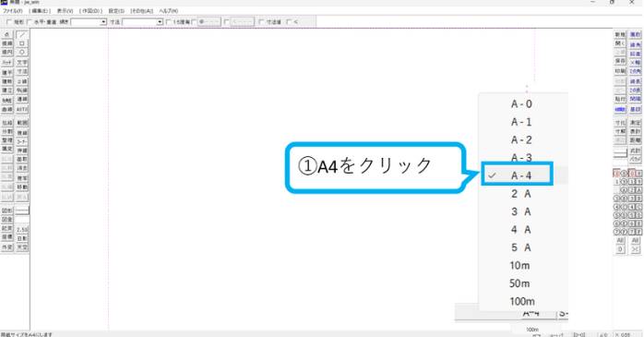The width and height of the screenshot is (644, 337).
Task: Click the 貼付 paste button
Action: coord(620,99)
